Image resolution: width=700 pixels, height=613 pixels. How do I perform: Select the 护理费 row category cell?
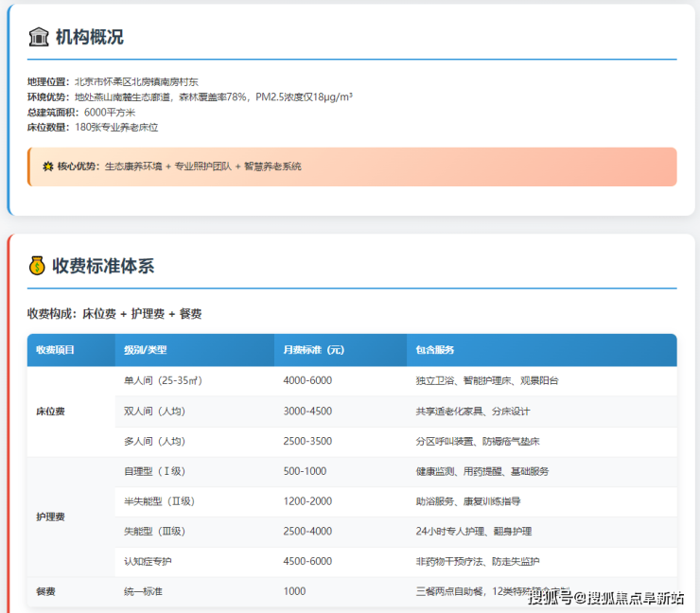51,517
